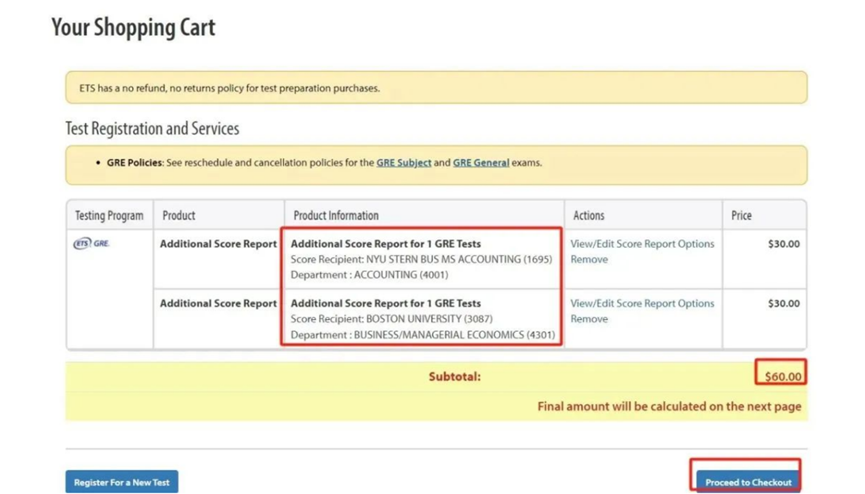Screen dimensions: 865x494
Task: View/Edit Score Report Options for NYU Stern
Action: [642, 244]
